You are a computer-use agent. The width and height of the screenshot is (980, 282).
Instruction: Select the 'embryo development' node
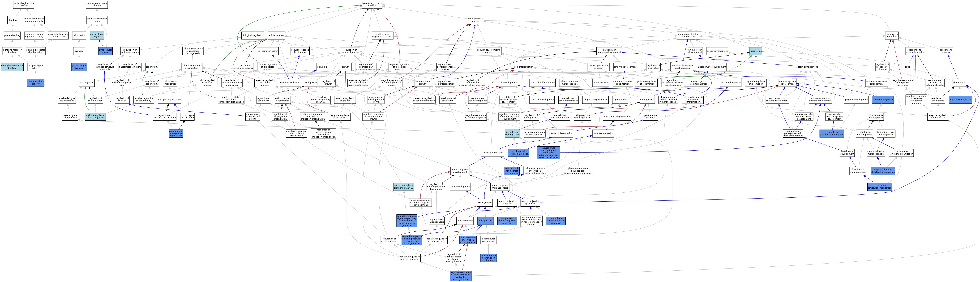coord(625,67)
